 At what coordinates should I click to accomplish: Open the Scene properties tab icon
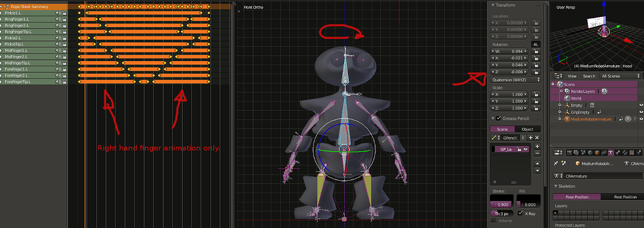point(583,152)
